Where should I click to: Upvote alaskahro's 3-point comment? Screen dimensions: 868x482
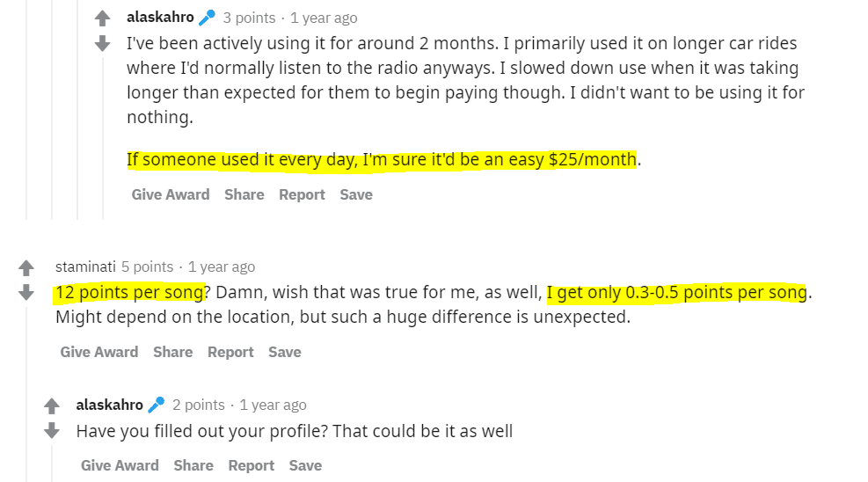[x=102, y=18]
